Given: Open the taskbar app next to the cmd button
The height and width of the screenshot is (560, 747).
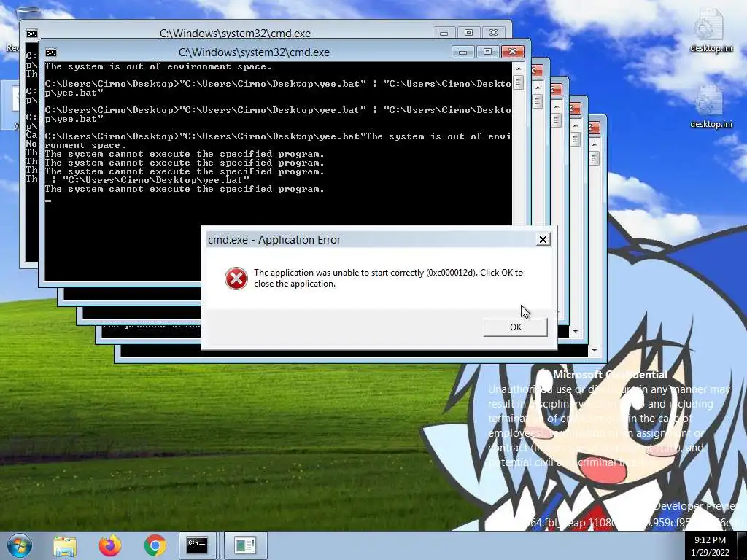Looking at the screenshot, I should 245,545.
